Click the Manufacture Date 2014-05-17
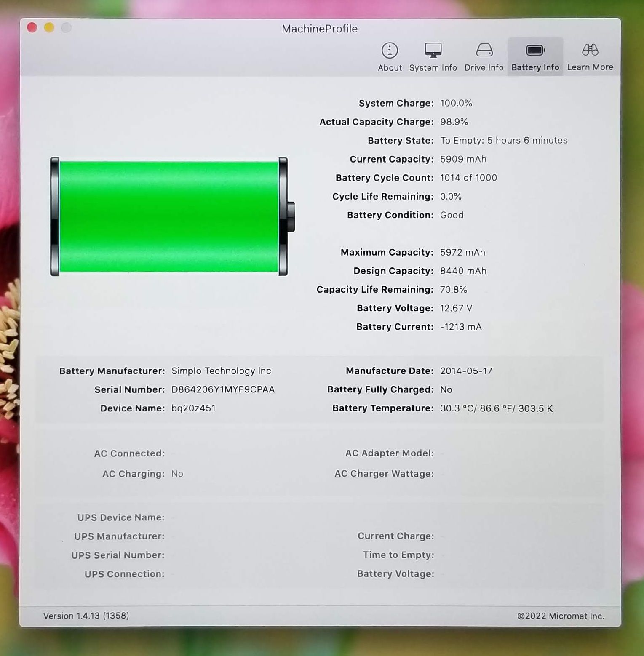The image size is (644, 656). click(x=466, y=371)
